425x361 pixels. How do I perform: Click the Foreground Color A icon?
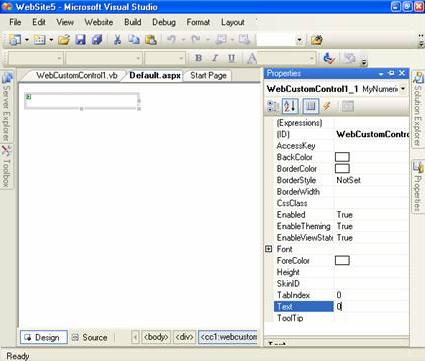(252, 58)
